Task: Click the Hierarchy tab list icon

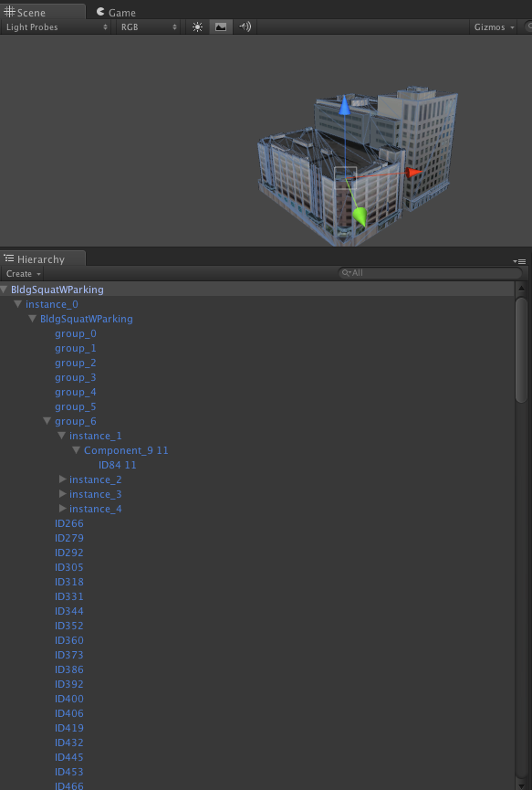Action: pos(9,259)
